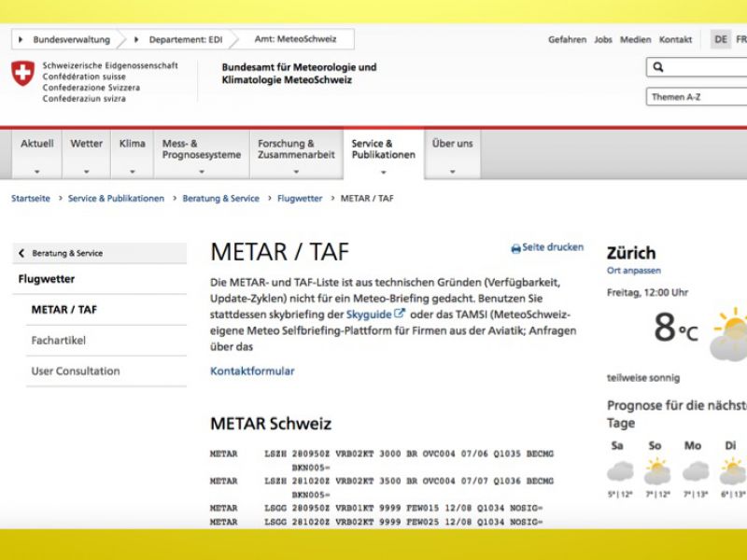Click the Gefahren link
Image resolution: width=747 pixels, height=560 pixels.
tap(567, 39)
